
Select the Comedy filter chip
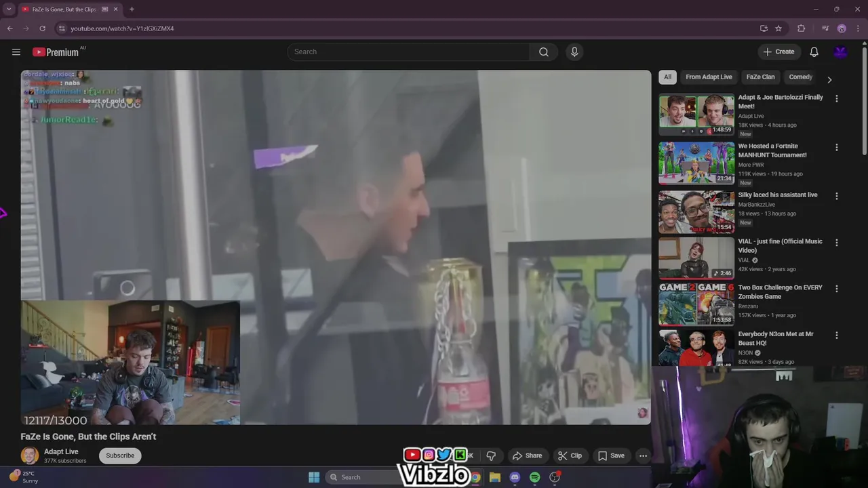pyautogui.click(x=800, y=77)
